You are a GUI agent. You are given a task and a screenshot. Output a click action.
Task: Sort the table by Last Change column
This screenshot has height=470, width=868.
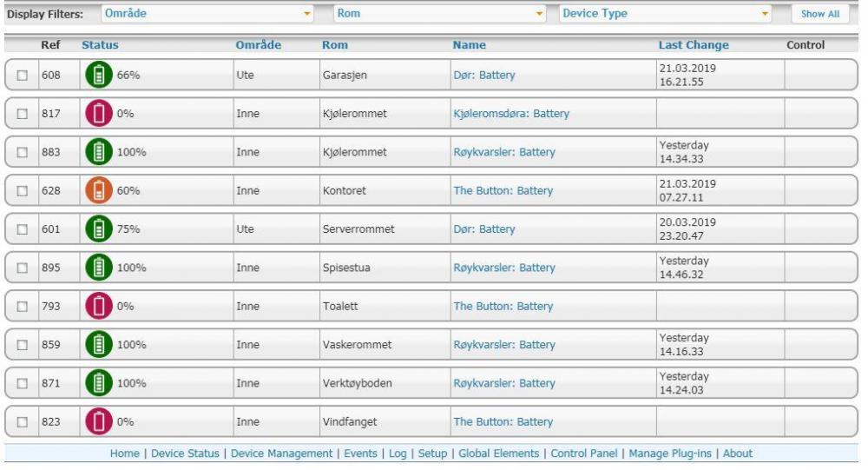click(x=694, y=45)
